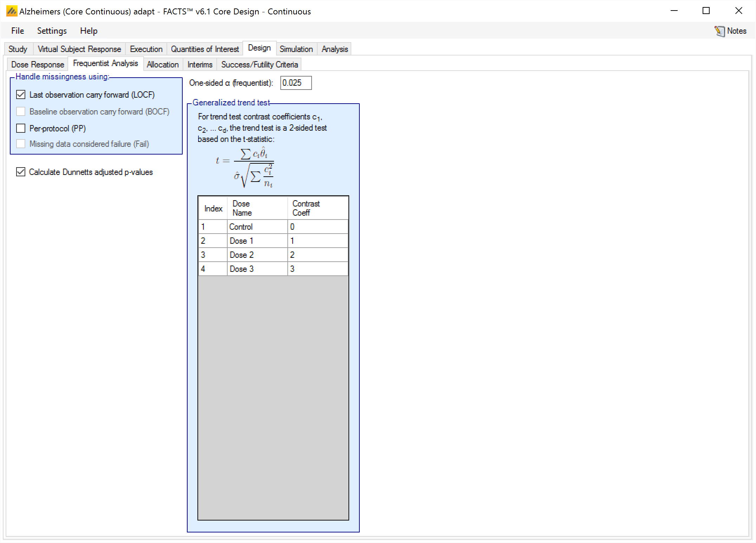The height and width of the screenshot is (543, 756).
Task: Open the Allocation sub-tab
Action: pos(163,65)
